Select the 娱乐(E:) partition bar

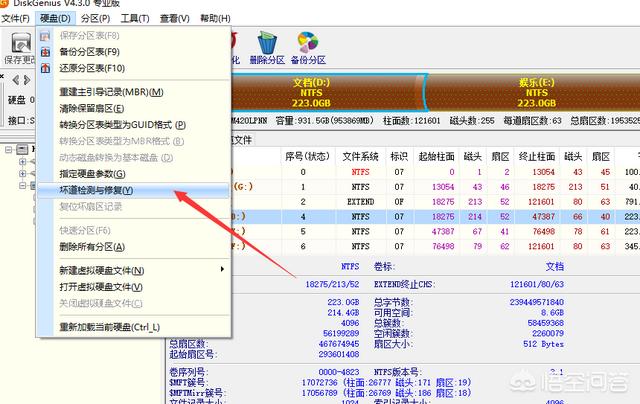click(x=534, y=93)
